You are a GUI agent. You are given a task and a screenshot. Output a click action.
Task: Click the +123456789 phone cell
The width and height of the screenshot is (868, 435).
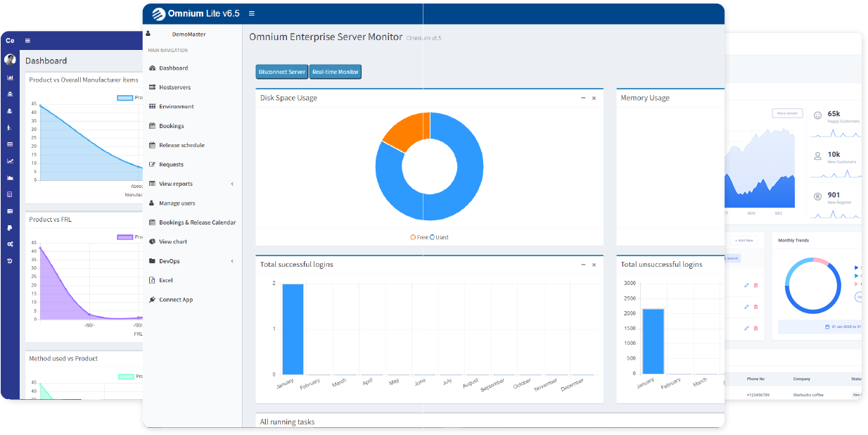[x=758, y=395]
